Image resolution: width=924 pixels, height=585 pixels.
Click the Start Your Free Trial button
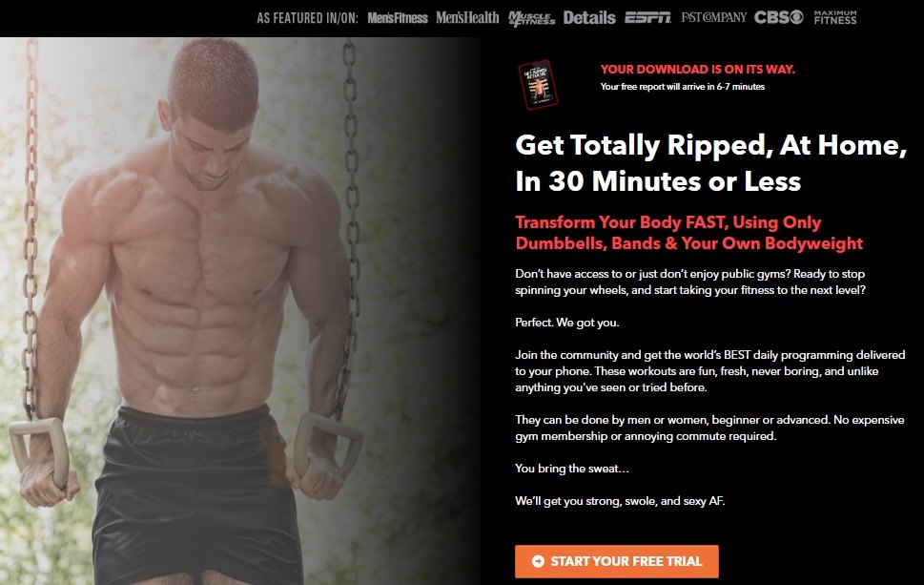pos(616,561)
